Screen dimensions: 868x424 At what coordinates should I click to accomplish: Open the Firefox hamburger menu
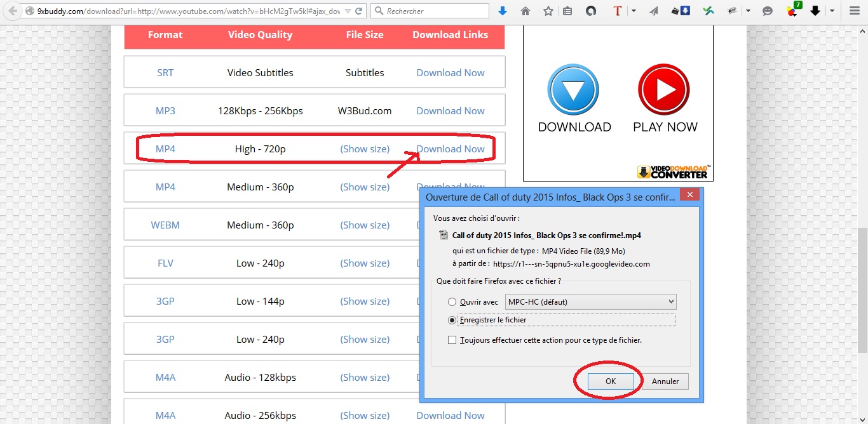point(854,11)
